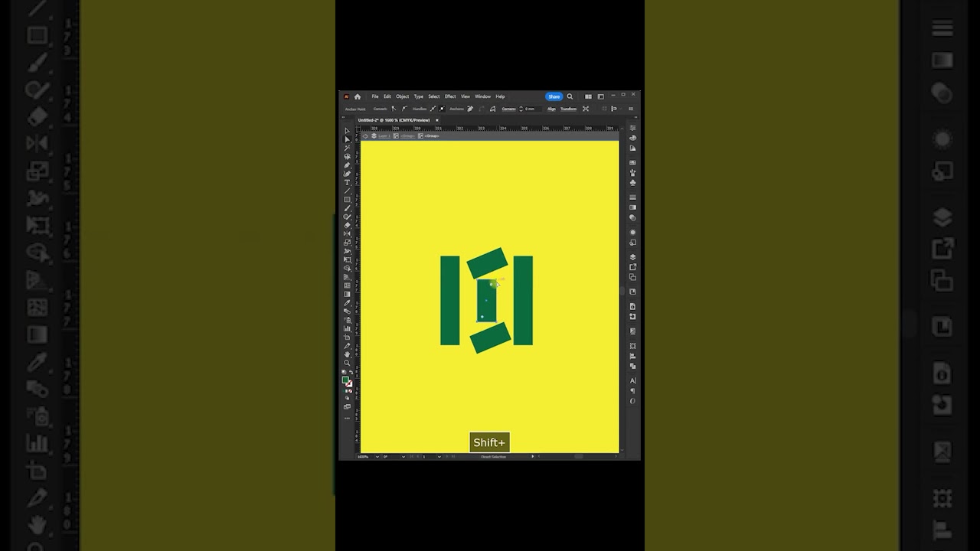Convert anchor points to corner icon

(x=394, y=109)
